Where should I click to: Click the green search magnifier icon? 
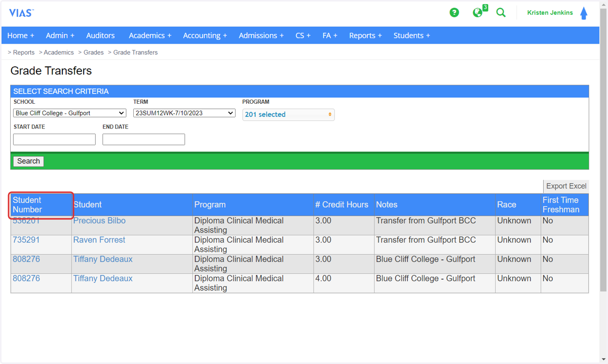click(x=501, y=13)
